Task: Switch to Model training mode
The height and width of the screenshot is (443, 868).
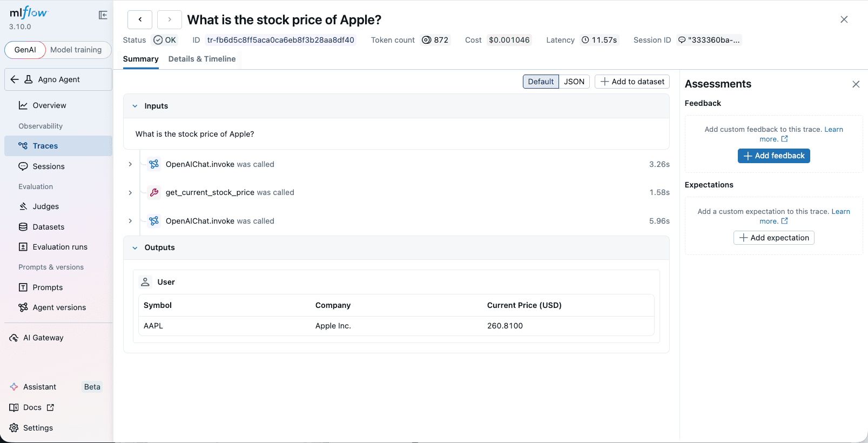Action: [x=76, y=50]
